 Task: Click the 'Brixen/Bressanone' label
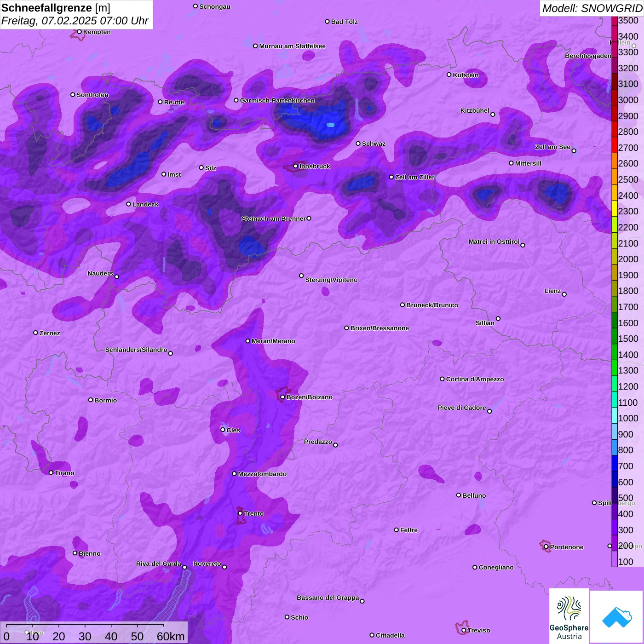pyautogui.click(x=379, y=328)
